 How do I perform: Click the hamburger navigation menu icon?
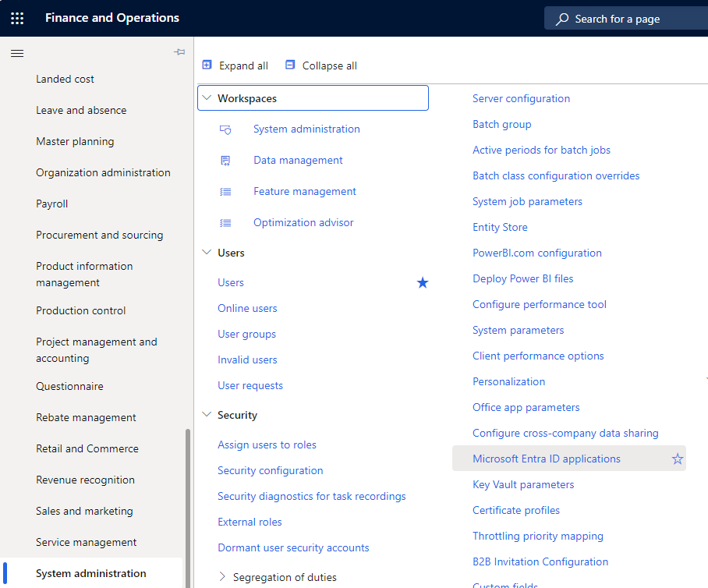(17, 53)
